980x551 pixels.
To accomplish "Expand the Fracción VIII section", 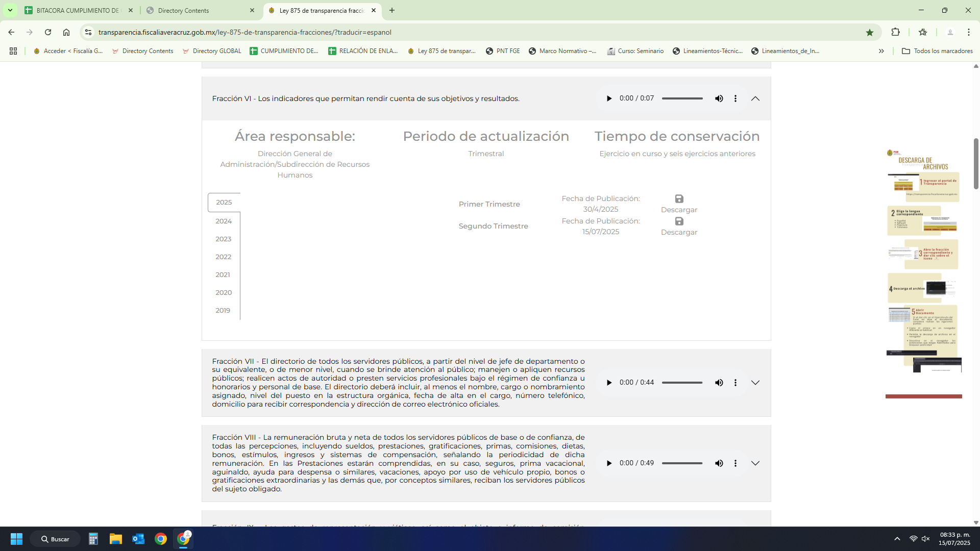I will [x=755, y=463].
